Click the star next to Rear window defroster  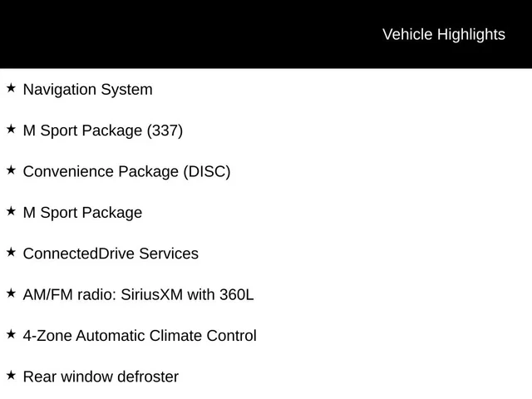click(11, 376)
